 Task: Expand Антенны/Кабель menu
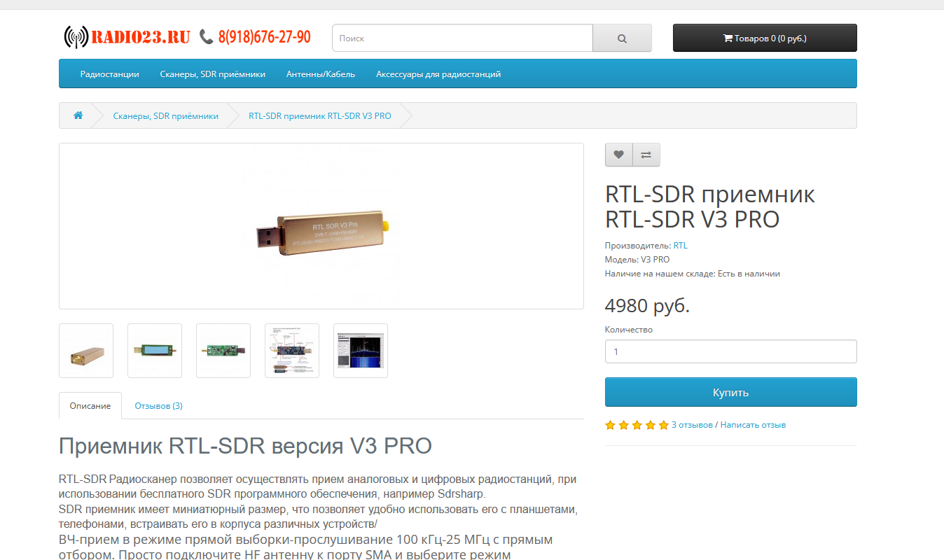(x=321, y=73)
